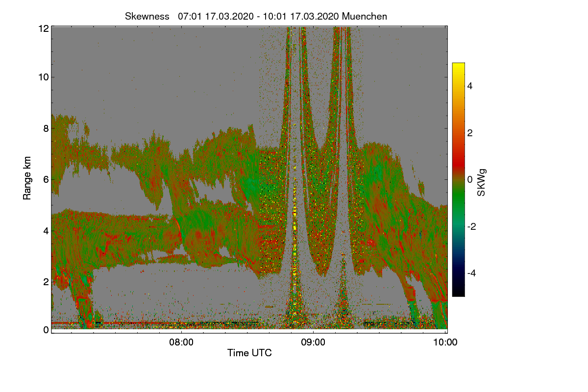
Task: Click the range axis value '10'
Action: [x=43, y=77]
